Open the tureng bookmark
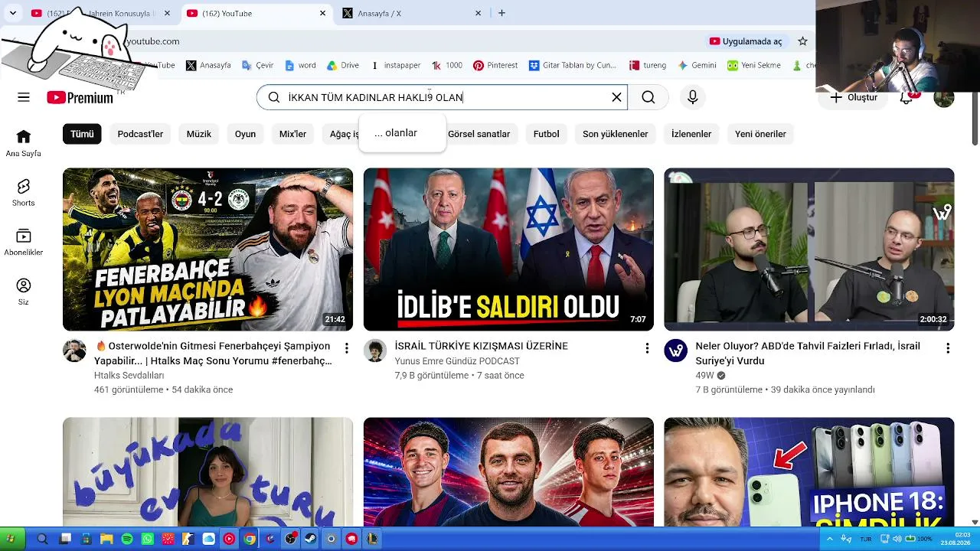The width and height of the screenshot is (980, 551). pos(647,66)
